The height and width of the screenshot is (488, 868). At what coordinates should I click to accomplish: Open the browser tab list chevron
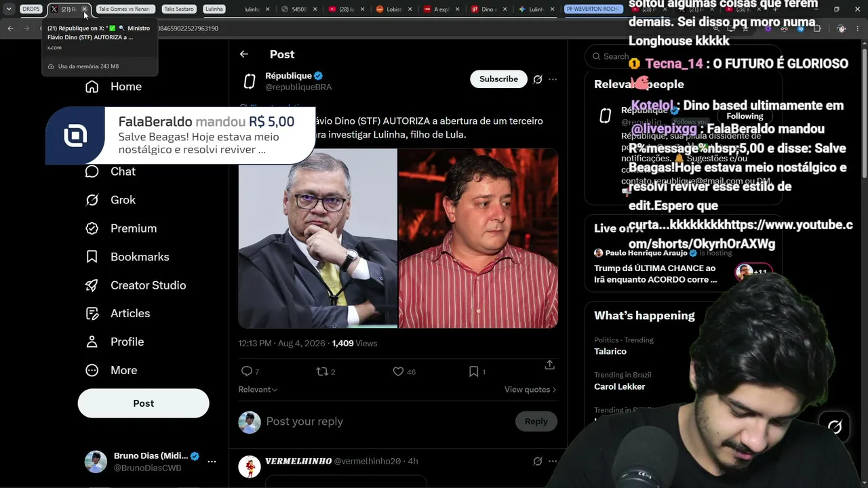(x=9, y=9)
